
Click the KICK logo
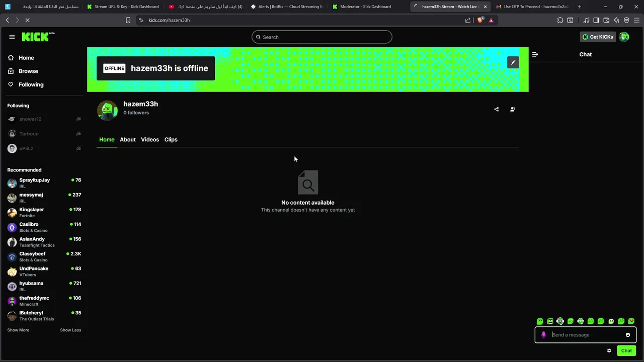[x=38, y=37]
